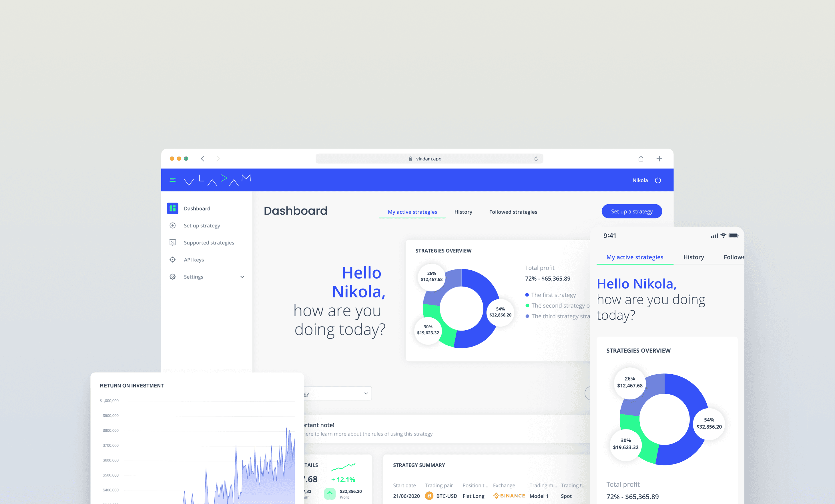Click the hamburger menu icon in header
The height and width of the screenshot is (504, 835).
[x=172, y=180]
